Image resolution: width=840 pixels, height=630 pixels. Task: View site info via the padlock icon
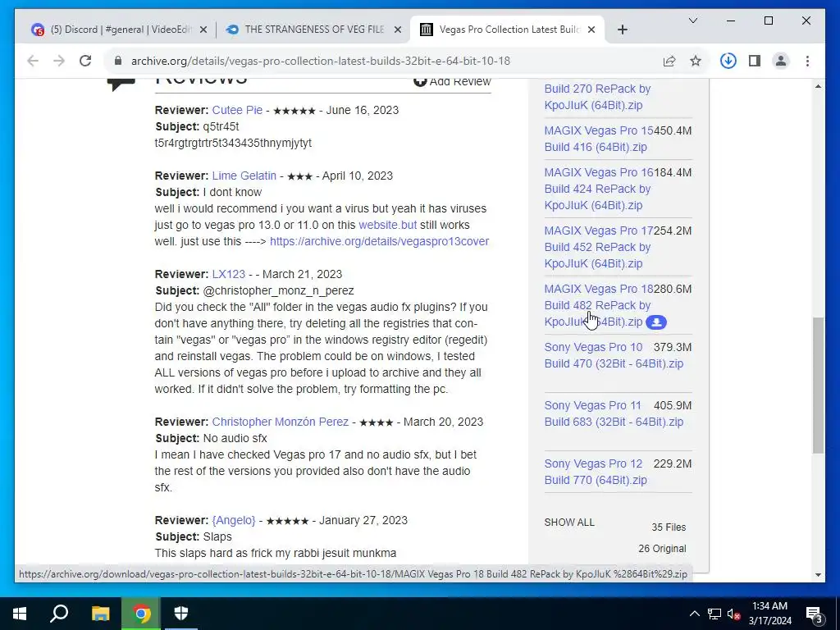pyautogui.click(x=118, y=61)
